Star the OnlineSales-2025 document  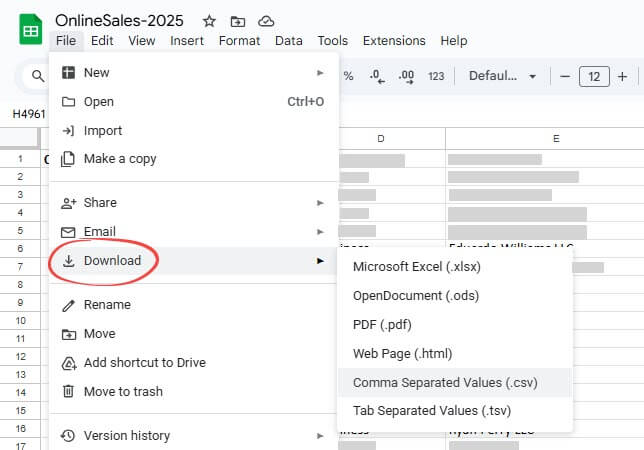[x=209, y=21]
